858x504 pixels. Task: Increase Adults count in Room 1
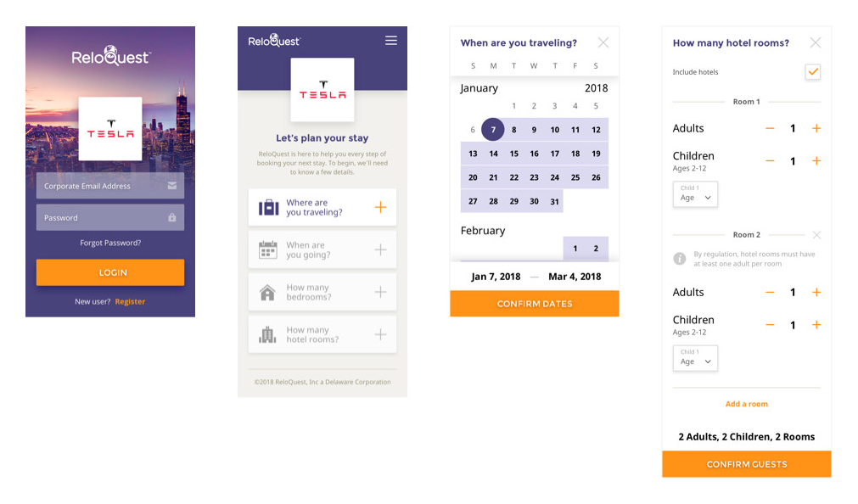(x=816, y=128)
